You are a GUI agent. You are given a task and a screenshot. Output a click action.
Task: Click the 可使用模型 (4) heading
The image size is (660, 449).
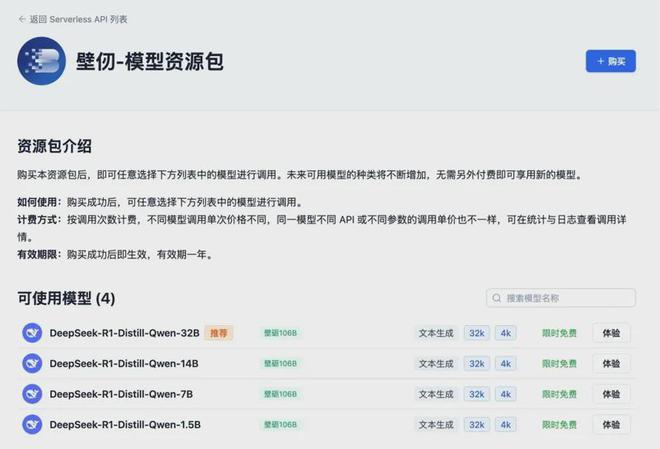pyautogui.click(x=66, y=298)
